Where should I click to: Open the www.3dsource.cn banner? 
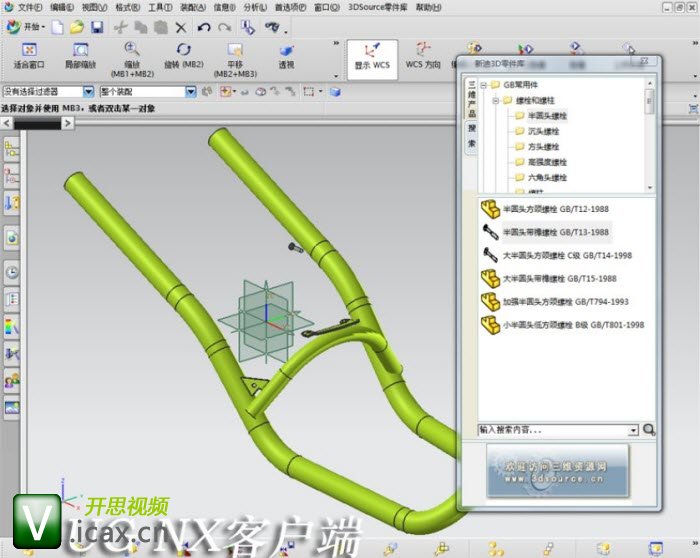pos(558,471)
